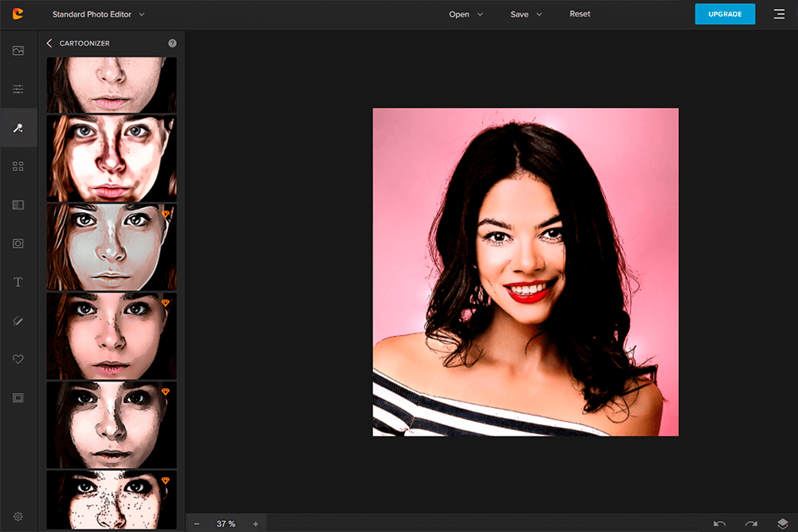The width and height of the screenshot is (798, 532).
Task: Expand the Save menu dropdown
Action: pyautogui.click(x=526, y=14)
